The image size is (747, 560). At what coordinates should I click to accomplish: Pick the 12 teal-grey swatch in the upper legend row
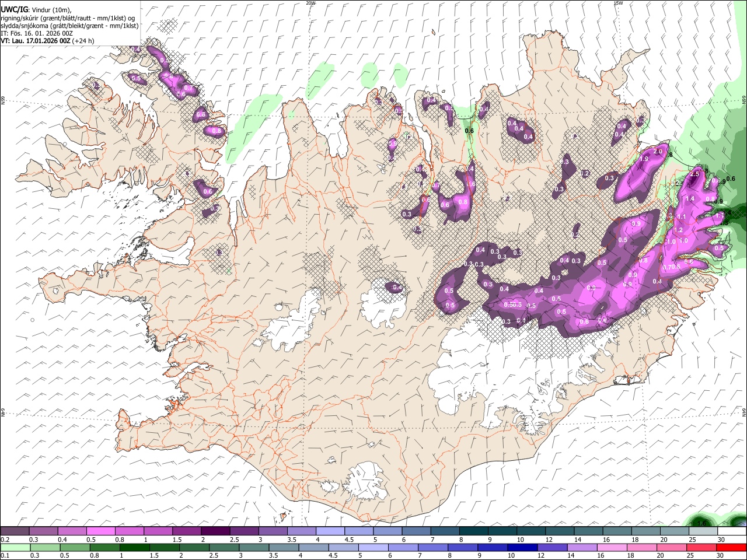click(560, 531)
